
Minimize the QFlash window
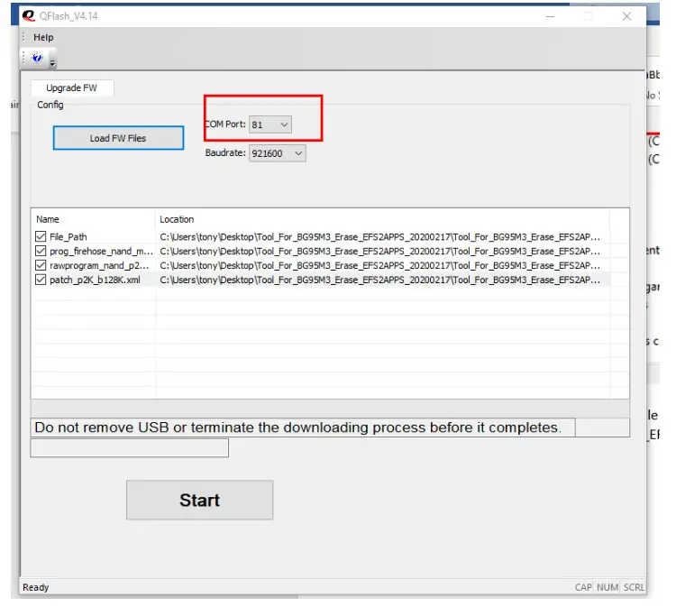pos(550,16)
